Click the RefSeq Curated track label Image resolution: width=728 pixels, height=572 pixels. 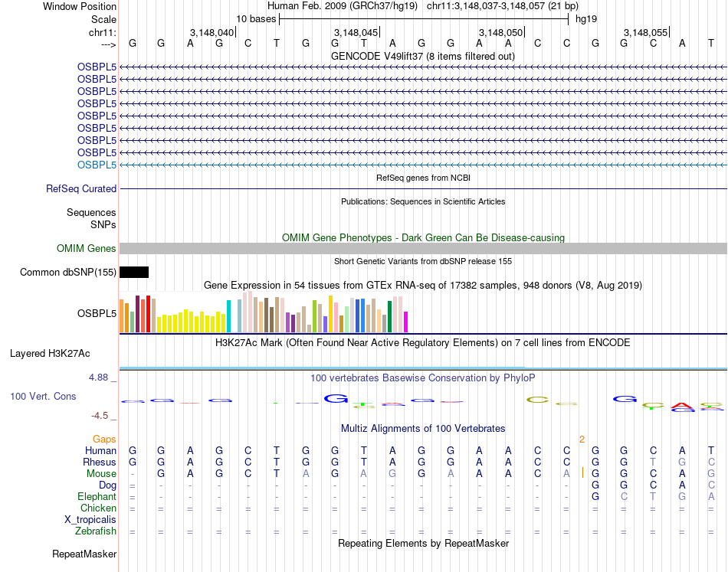click(x=81, y=189)
